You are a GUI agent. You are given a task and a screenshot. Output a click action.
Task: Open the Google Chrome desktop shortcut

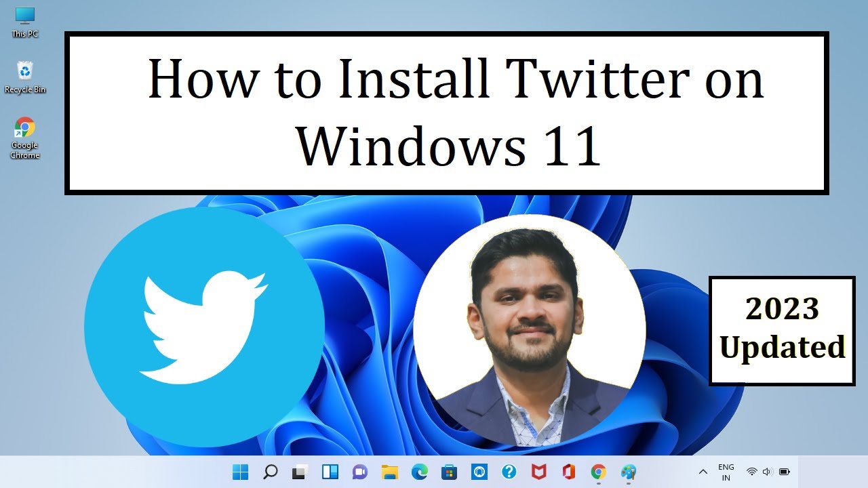25,138
